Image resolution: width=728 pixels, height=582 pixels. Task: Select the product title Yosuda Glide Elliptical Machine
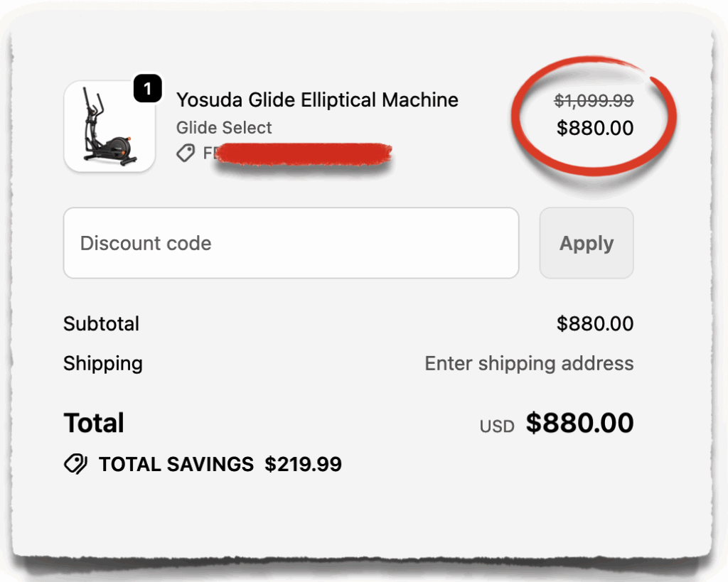coord(317,99)
